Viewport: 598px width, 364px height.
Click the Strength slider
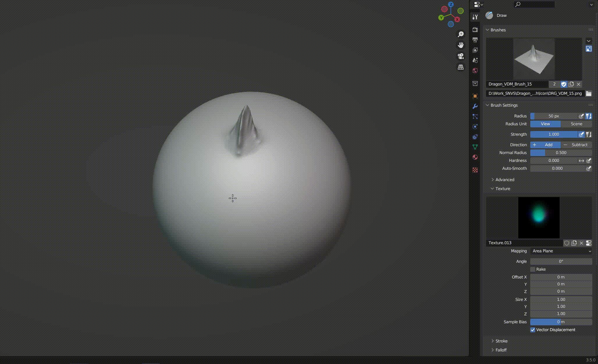click(553, 134)
